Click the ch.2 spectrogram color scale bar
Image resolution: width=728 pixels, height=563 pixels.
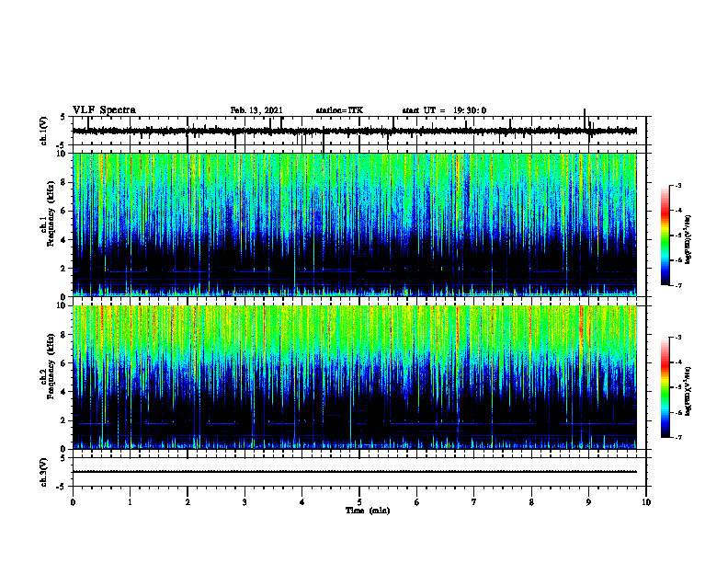[x=665, y=387]
